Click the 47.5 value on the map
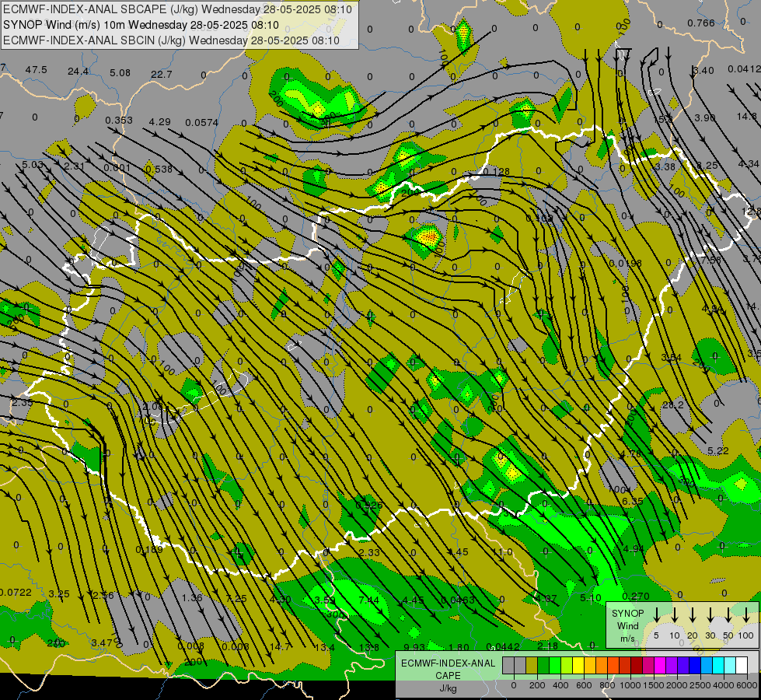The width and height of the screenshot is (761, 700). pyautogui.click(x=37, y=70)
